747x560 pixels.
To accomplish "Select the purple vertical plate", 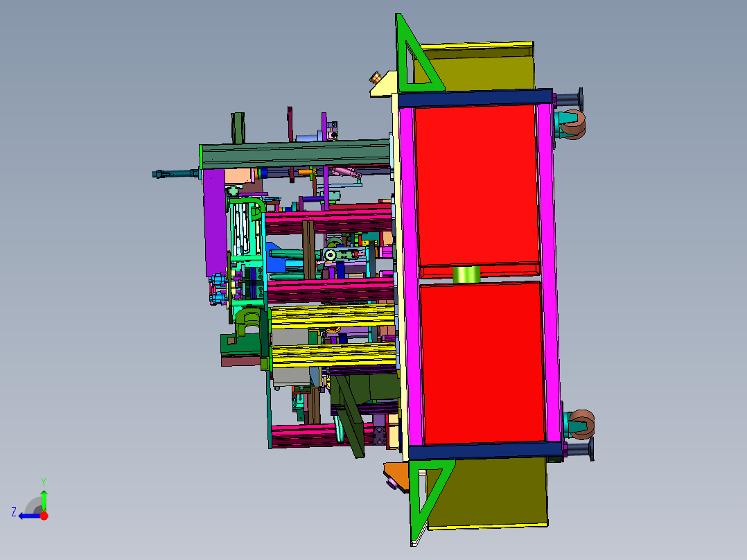I will tap(215, 222).
